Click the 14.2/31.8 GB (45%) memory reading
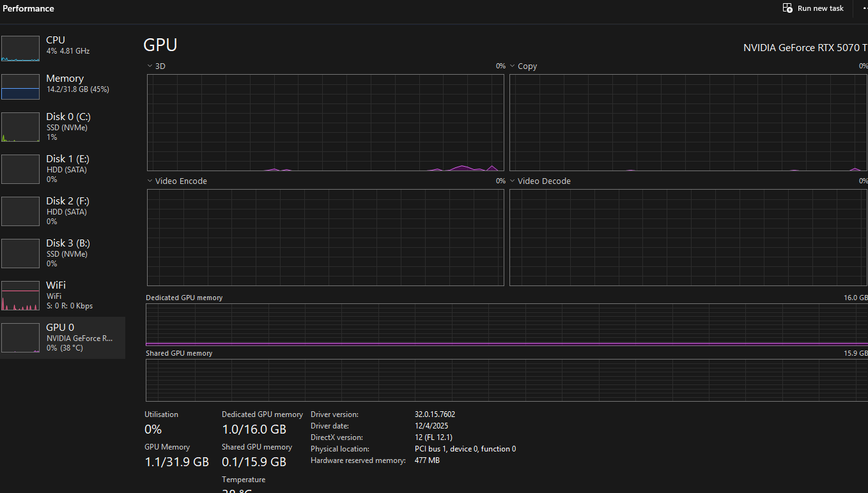Image resolution: width=868 pixels, height=493 pixels. click(77, 89)
